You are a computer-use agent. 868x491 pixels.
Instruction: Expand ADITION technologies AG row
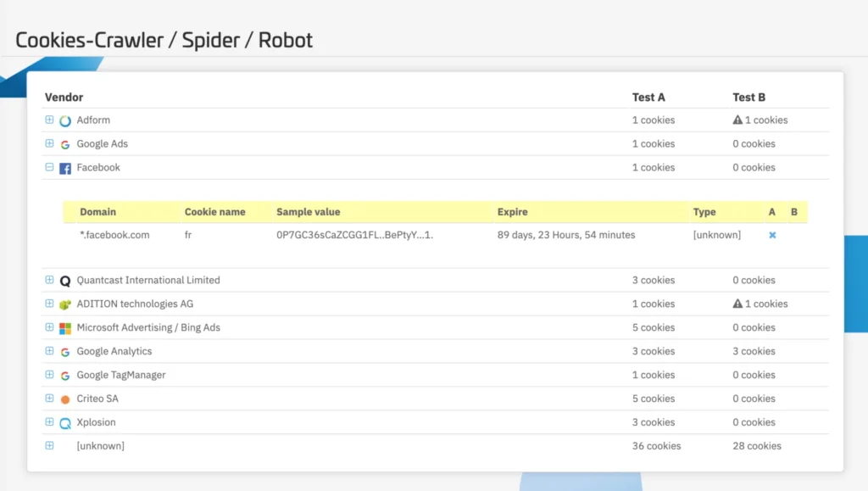49,304
